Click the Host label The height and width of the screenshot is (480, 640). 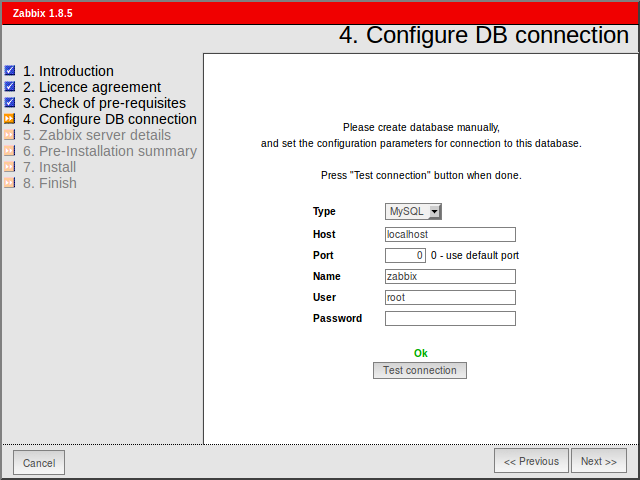[324, 234]
